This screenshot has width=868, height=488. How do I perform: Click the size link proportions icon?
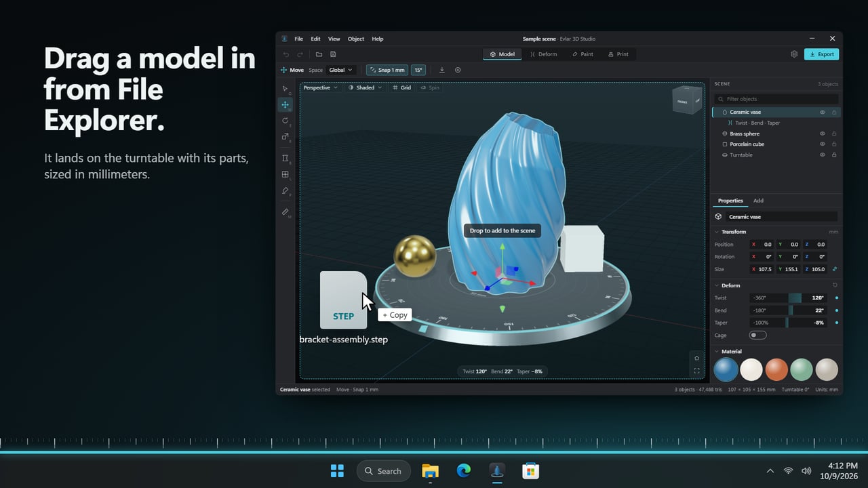tap(835, 269)
